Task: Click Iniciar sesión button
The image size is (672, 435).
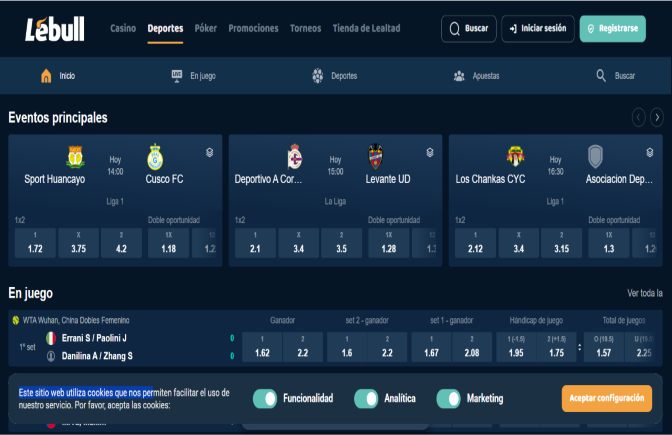Action: click(x=538, y=29)
